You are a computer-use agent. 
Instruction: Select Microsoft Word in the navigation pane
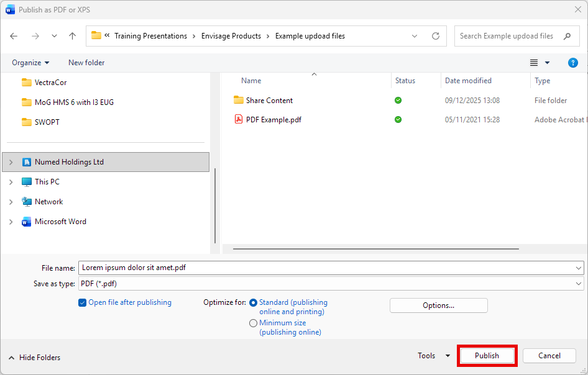pos(60,222)
